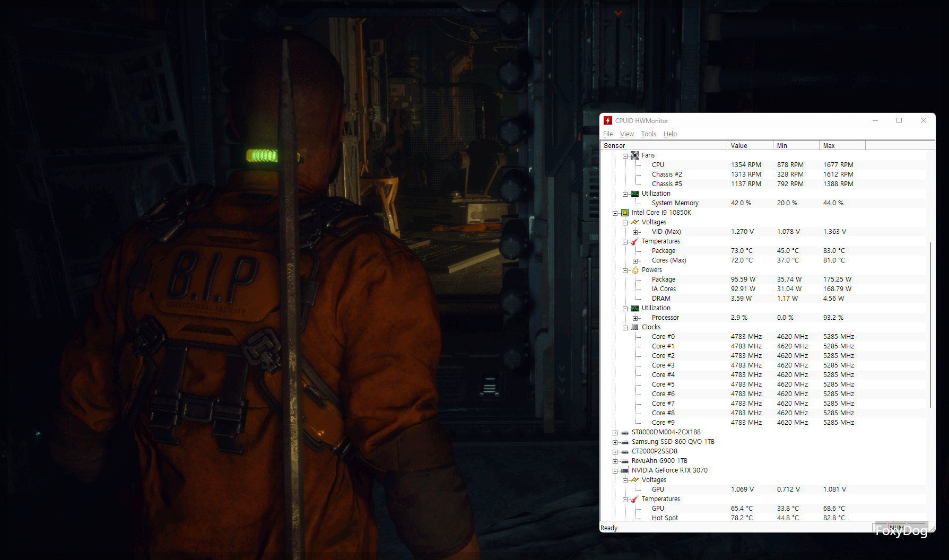Expand the VID (Max) voltage entry

(x=635, y=232)
